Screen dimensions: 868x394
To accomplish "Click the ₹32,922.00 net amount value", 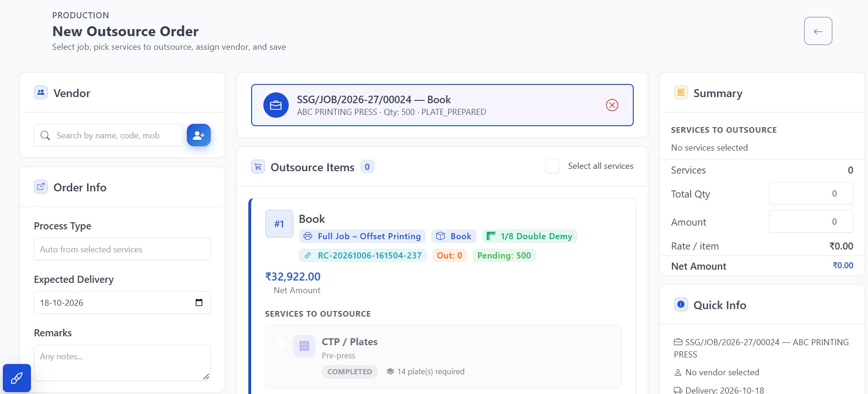I will 293,277.
